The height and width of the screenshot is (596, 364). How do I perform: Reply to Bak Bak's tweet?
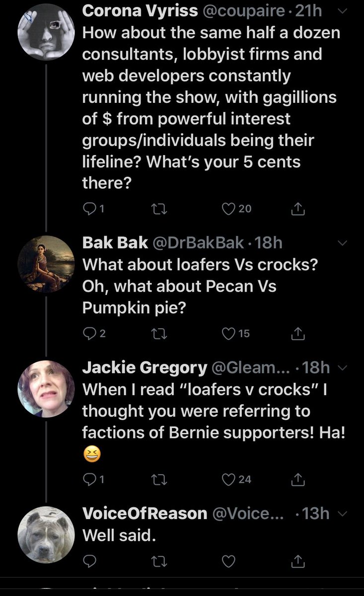(x=89, y=334)
